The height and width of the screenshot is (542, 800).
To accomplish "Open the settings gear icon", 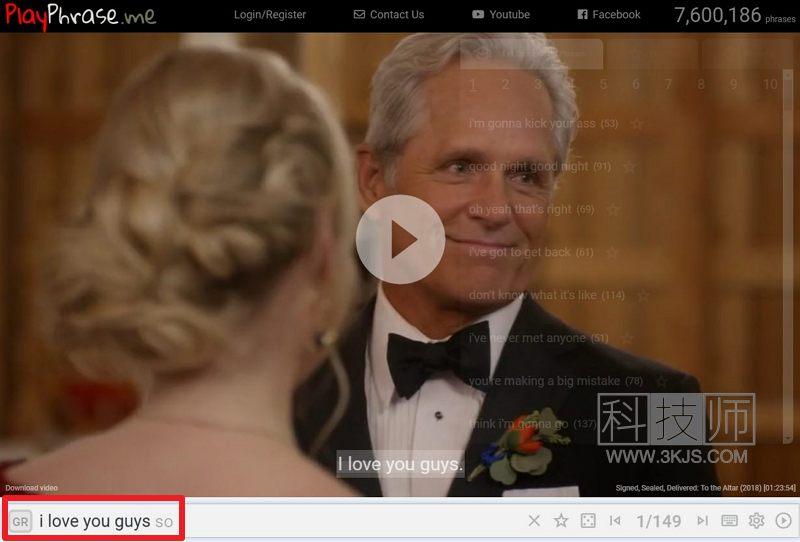I will tap(757, 521).
